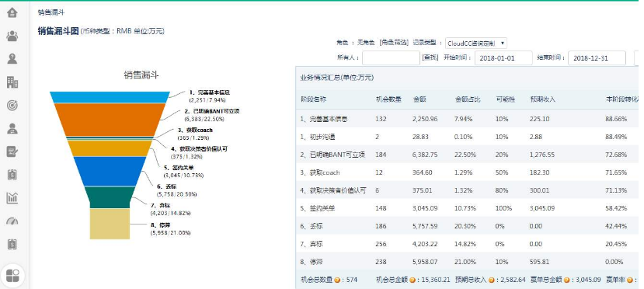Screen dimensions: 644x289
Task: Click funnel label 7、弃标
Action: [161, 205]
